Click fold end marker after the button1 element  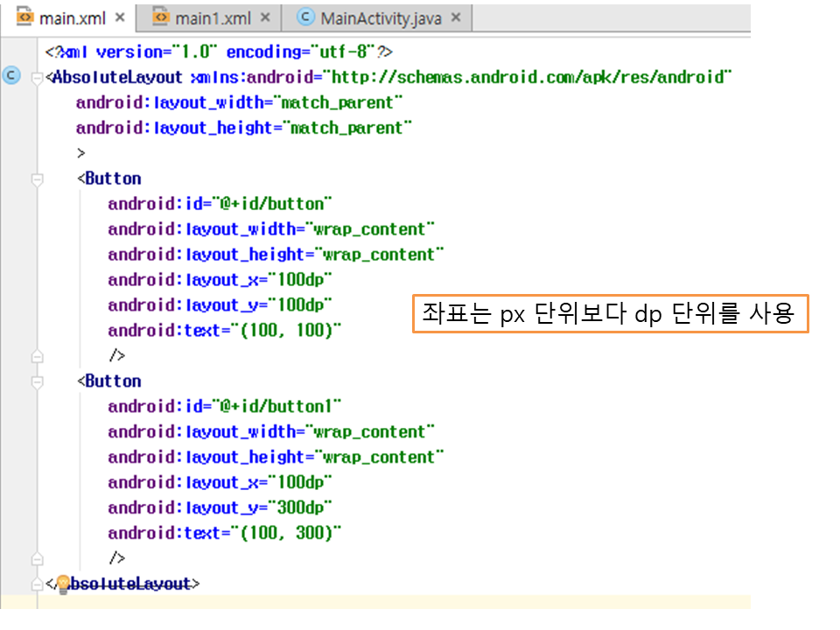[37, 558]
